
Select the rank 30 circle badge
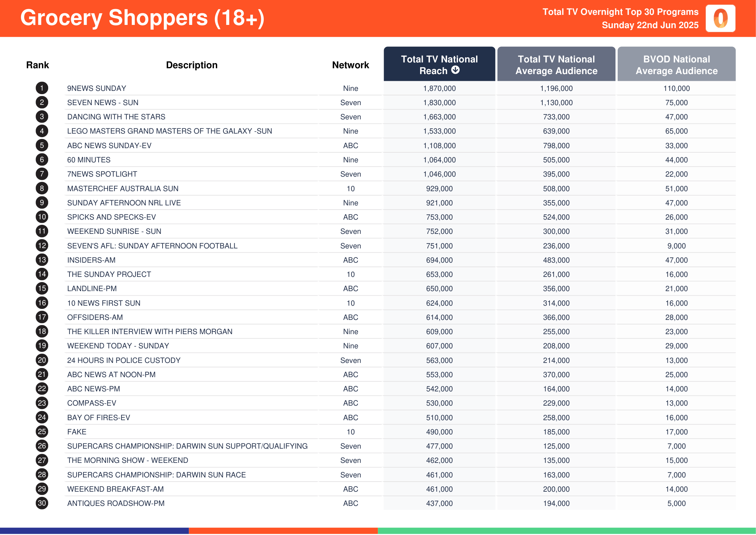pyautogui.click(x=42, y=503)
